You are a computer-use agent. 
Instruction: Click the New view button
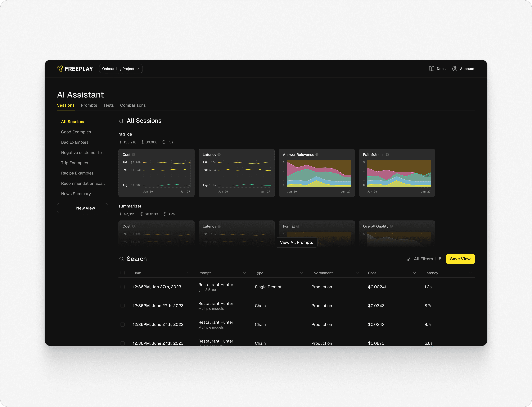83,208
